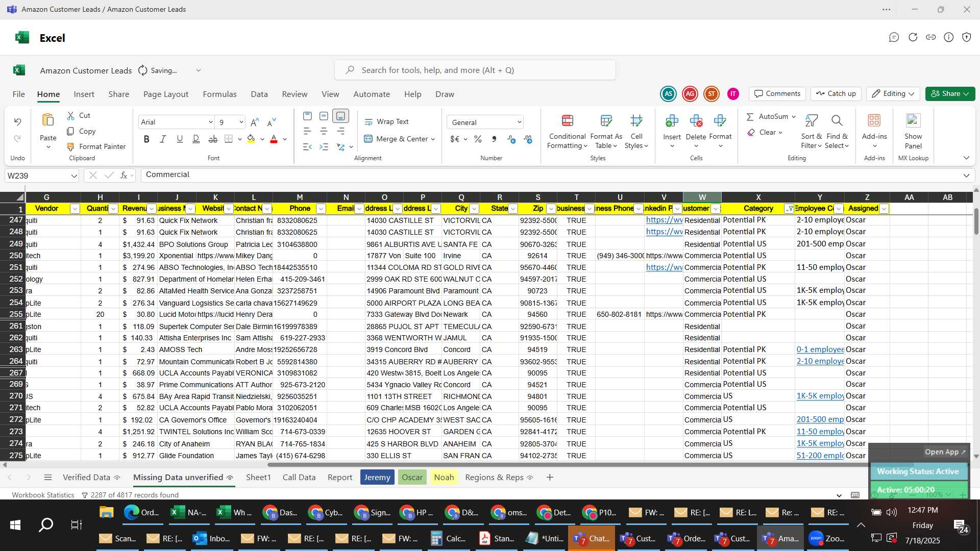Increase font size icon

point(255,122)
